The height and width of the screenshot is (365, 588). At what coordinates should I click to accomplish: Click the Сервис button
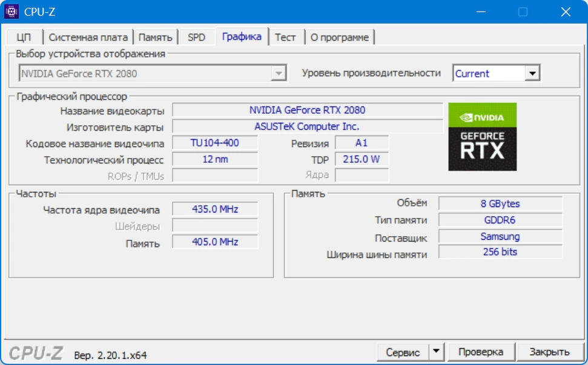(x=403, y=352)
